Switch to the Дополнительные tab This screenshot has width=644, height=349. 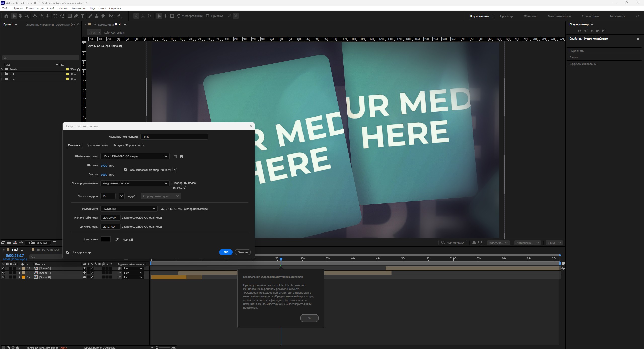pos(97,145)
